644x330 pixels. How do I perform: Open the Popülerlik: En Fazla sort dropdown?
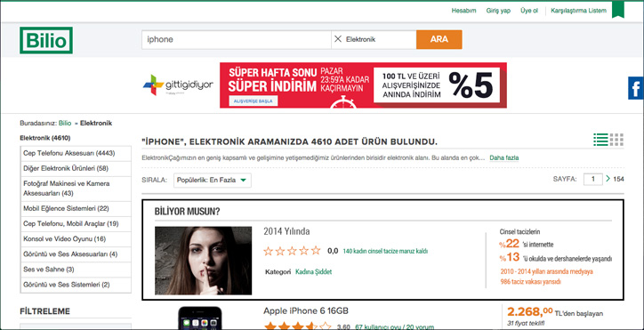(x=213, y=180)
